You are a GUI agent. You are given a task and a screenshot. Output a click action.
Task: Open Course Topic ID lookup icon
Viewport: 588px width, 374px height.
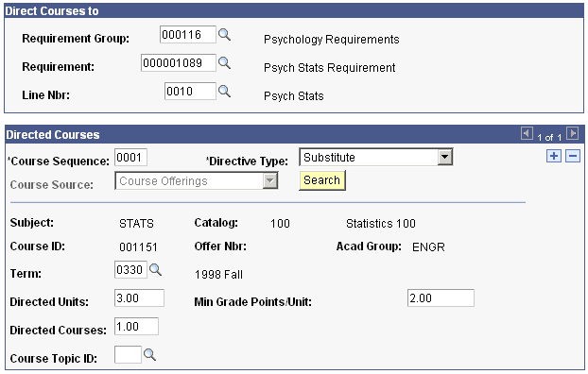(x=149, y=354)
